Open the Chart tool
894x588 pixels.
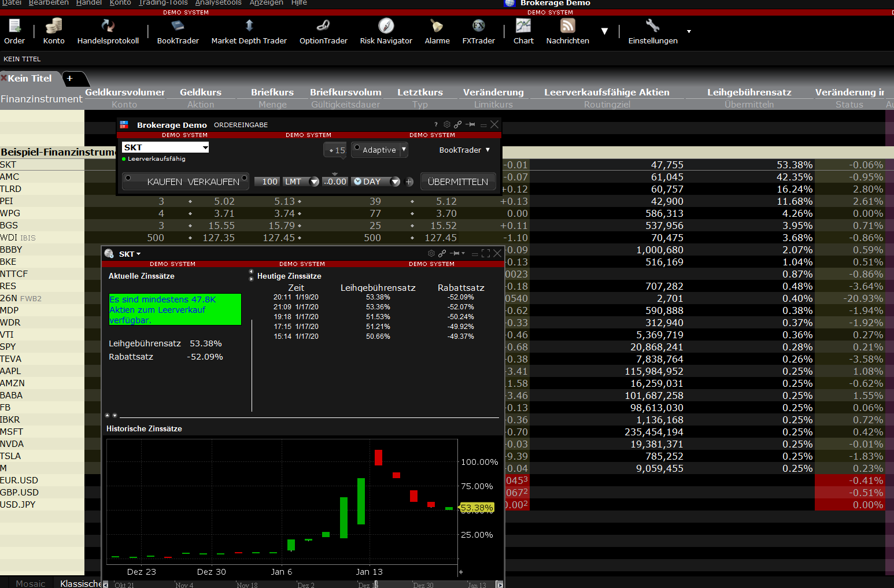point(523,31)
